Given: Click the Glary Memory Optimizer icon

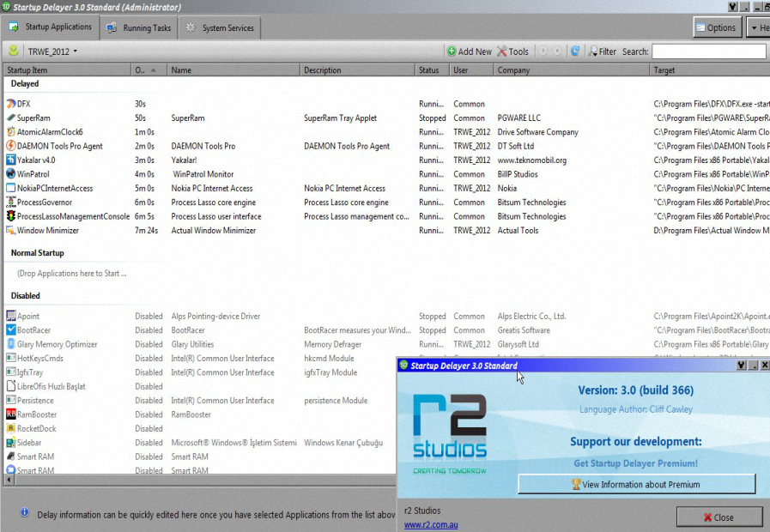Looking at the screenshot, I should (11, 344).
